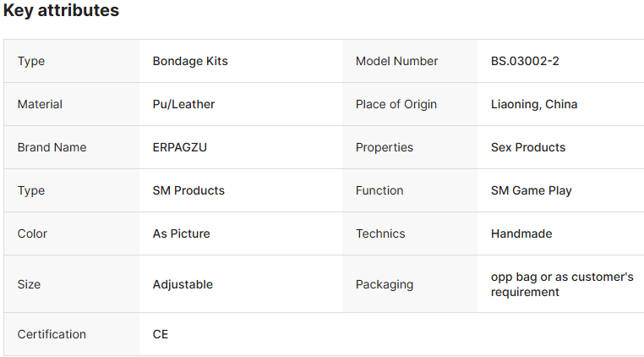Select the Properties attribute label
644x357 pixels.
point(385,147)
